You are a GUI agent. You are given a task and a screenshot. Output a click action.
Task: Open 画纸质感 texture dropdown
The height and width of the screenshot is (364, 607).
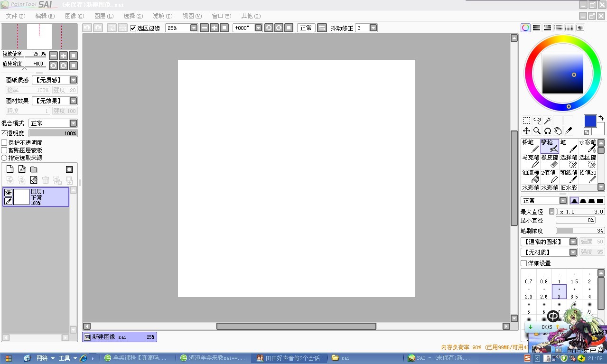[x=73, y=80]
